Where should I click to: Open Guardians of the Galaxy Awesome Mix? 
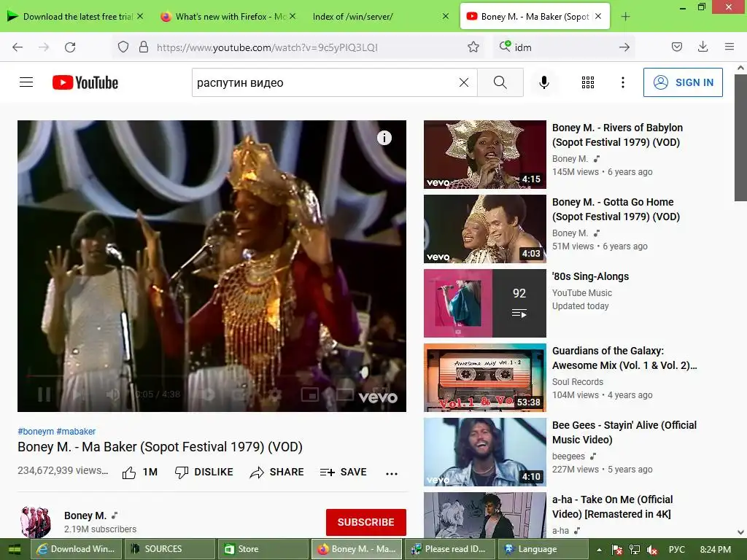pyautogui.click(x=624, y=358)
